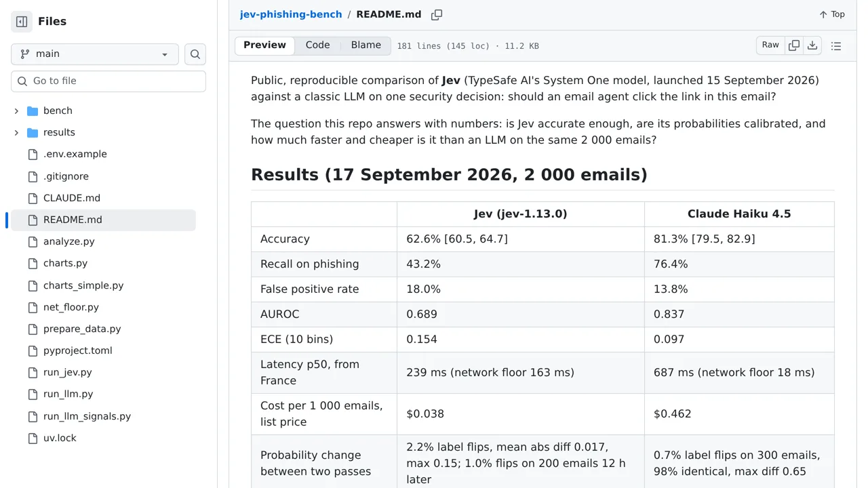Image resolution: width=868 pixels, height=488 pixels.
Task: Search files with the magnifier button
Action: [x=195, y=54]
